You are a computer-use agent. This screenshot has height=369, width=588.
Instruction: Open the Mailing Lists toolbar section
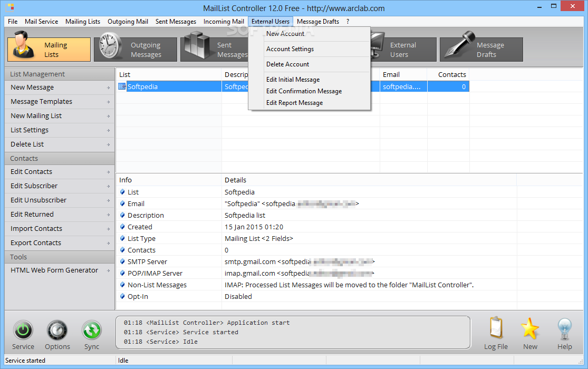coord(49,50)
